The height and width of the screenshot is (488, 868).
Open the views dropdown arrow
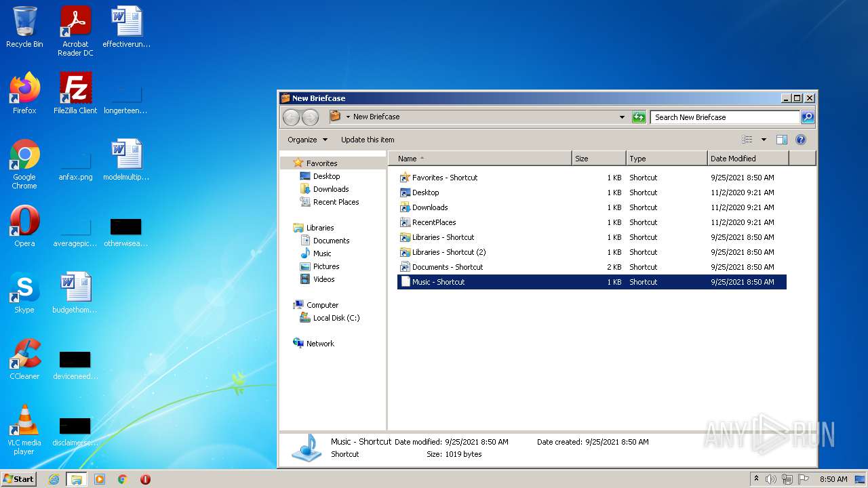click(x=764, y=140)
